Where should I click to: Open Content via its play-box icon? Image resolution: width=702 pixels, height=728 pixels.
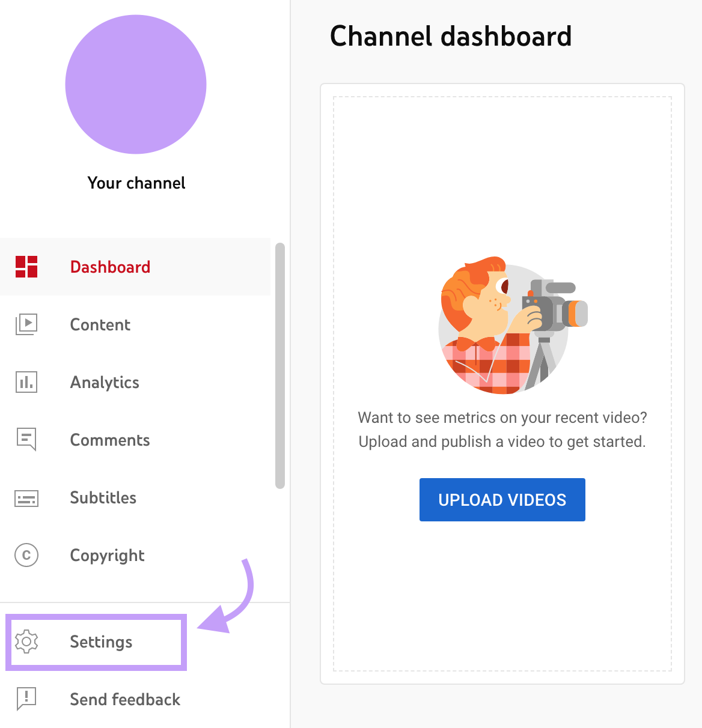(26, 324)
